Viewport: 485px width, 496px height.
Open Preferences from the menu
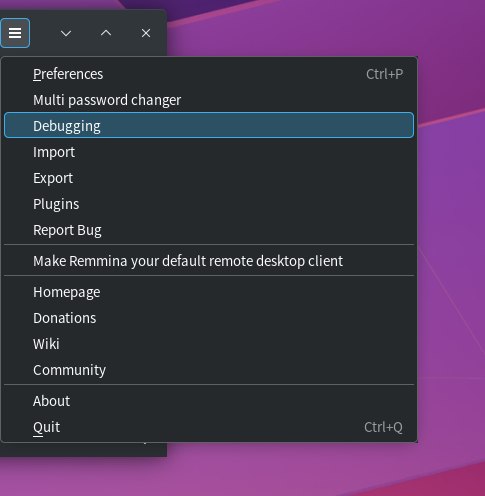[x=209, y=74]
